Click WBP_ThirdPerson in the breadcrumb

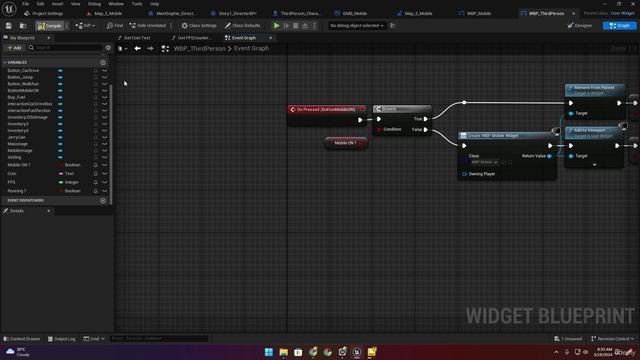(200, 49)
